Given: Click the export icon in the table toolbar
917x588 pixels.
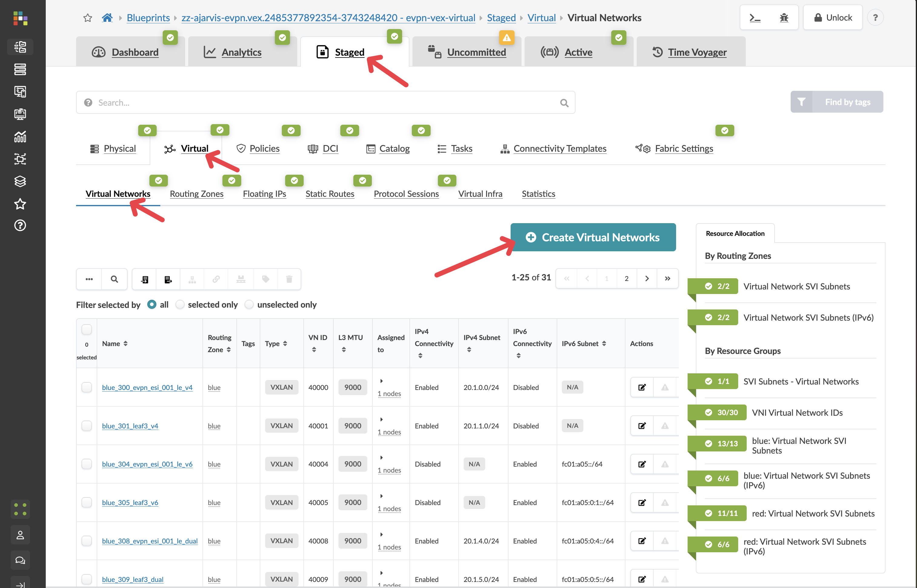Looking at the screenshot, I should [x=168, y=279].
